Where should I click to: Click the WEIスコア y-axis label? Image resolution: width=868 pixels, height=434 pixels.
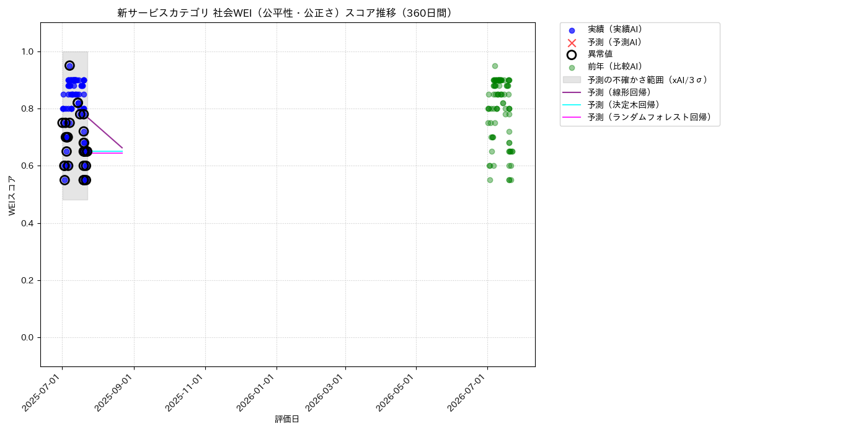pyautogui.click(x=12, y=195)
